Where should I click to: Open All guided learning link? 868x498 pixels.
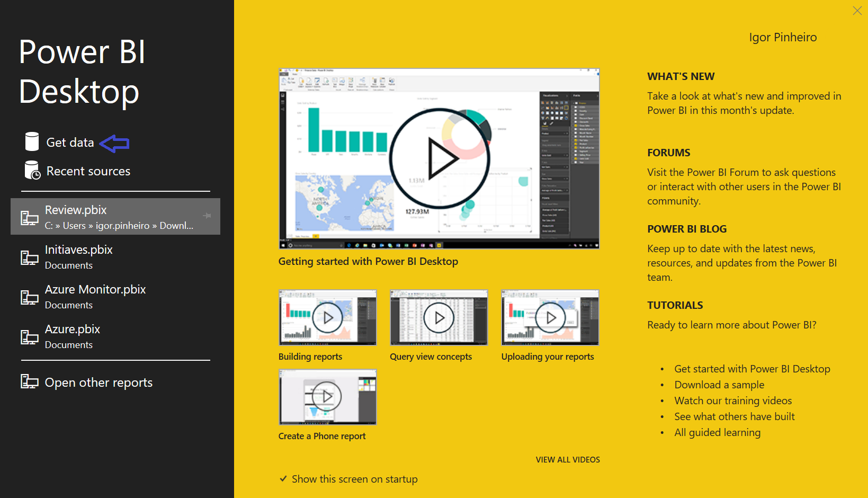717,432
